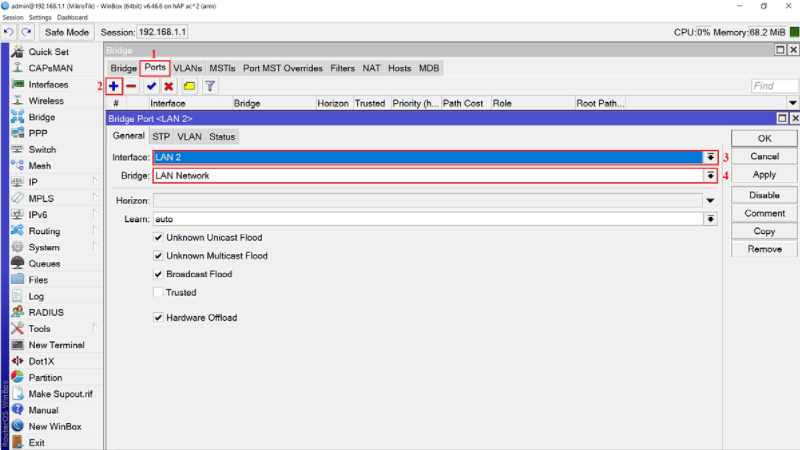Expand the Learn dropdown arrow
This screenshot has width=800, height=450.
point(710,219)
